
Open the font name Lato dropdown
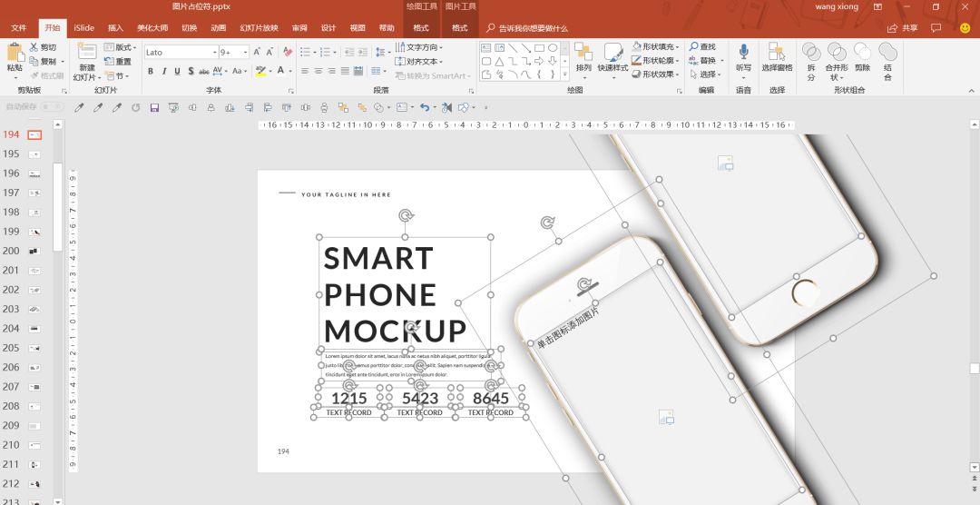tap(214, 53)
